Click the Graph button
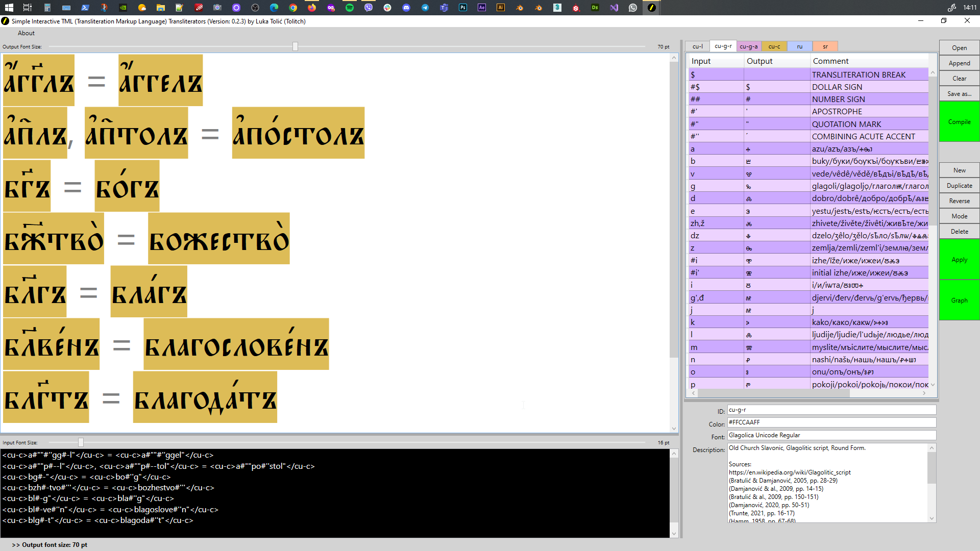Screen dimensions: 980x551 point(959,300)
